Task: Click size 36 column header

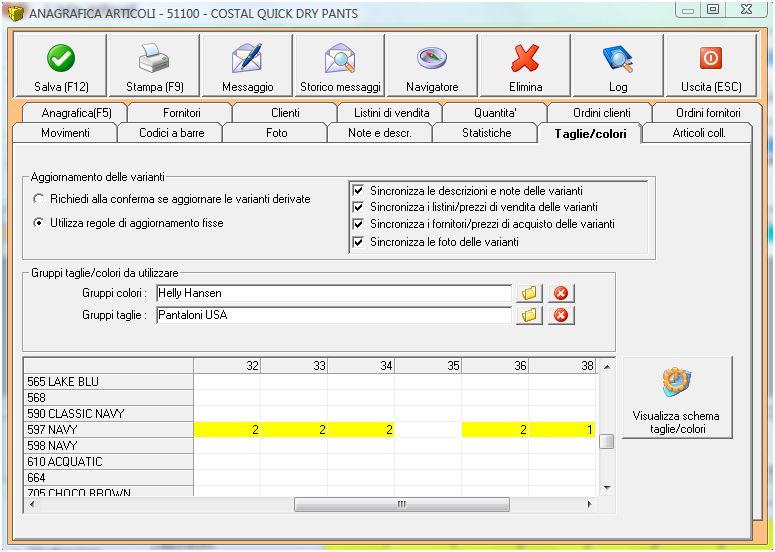Action: point(495,366)
